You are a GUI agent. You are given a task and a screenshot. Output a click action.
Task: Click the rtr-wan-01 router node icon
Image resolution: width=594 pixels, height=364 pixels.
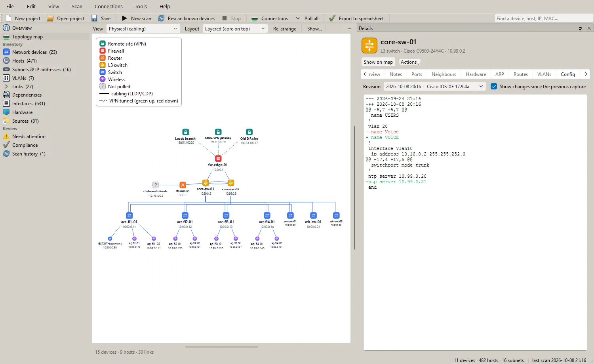[x=183, y=185]
